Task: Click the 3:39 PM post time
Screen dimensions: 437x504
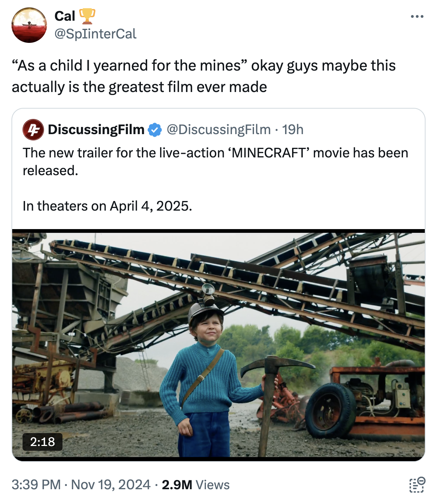Action: 36,485
